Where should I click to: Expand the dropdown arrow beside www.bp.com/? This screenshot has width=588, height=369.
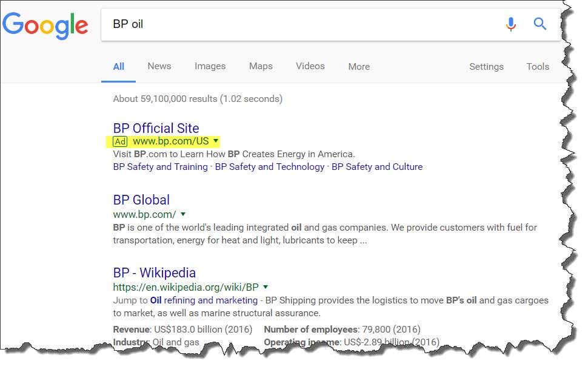[183, 214]
